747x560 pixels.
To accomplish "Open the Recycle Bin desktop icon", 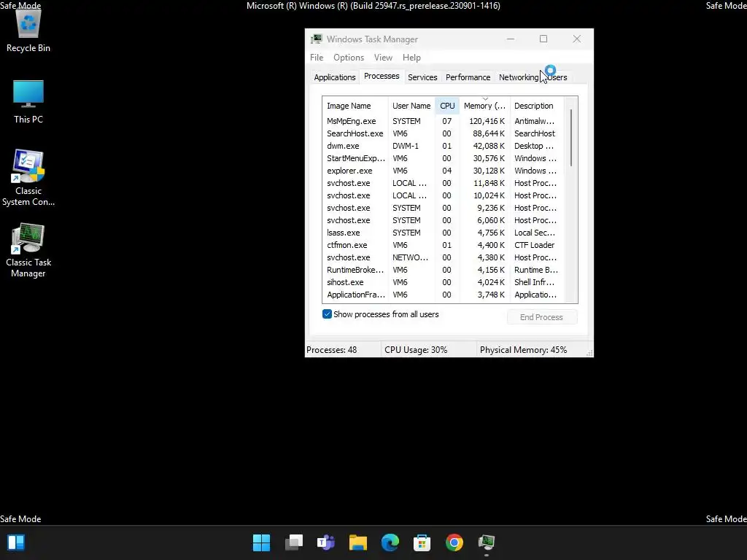I will coord(28,31).
